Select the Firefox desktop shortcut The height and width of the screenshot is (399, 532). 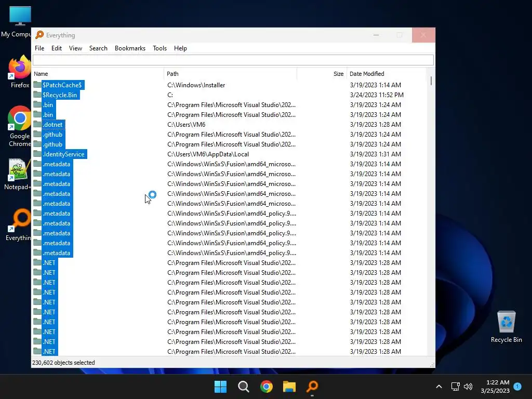(20, 72)
